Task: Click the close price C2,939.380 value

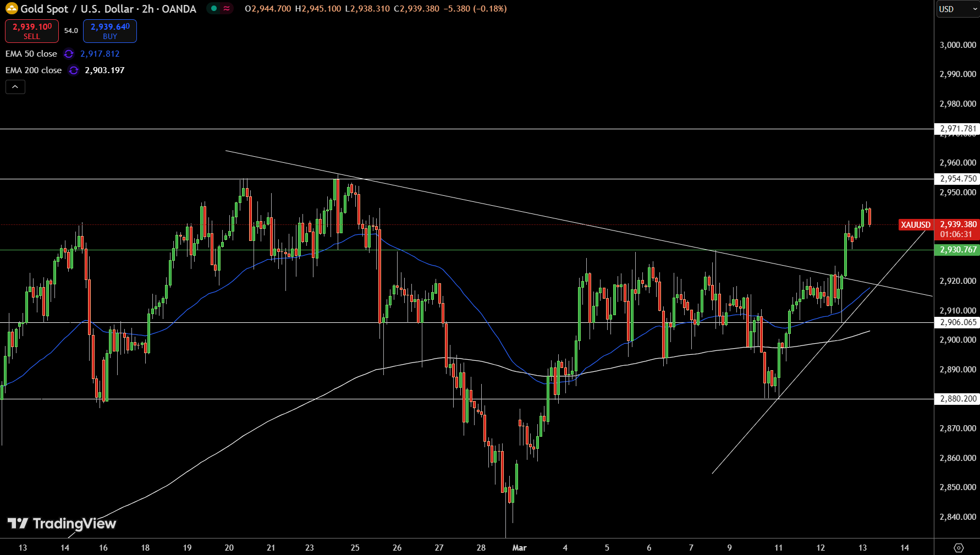Action: [416, 9]
